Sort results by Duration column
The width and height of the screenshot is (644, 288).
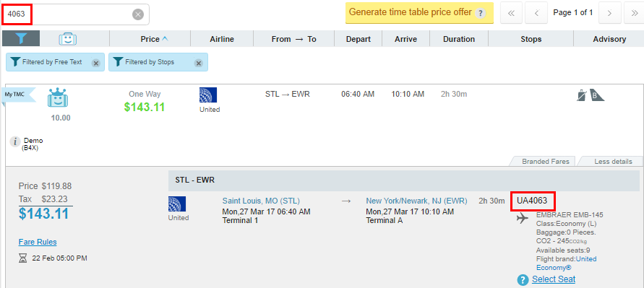(459, 39)
